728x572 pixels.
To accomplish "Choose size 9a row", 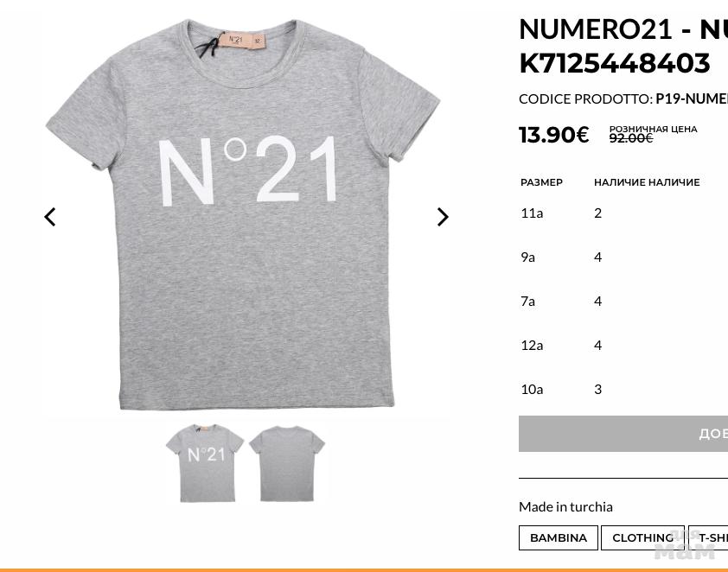I will (x=528, y=257).
